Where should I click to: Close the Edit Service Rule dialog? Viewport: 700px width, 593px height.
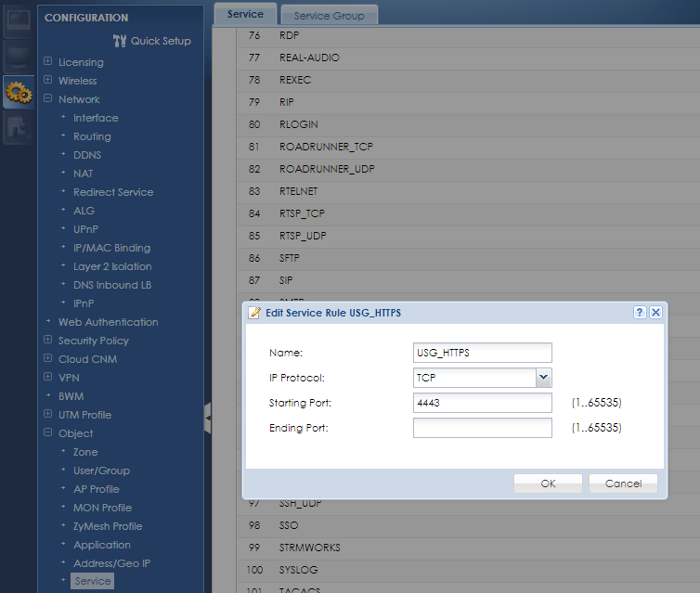(655, 313)
